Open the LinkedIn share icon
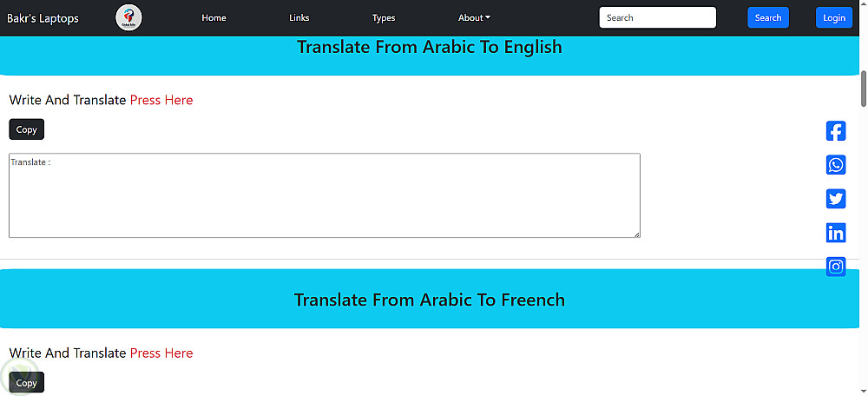 tap(835, 233)
